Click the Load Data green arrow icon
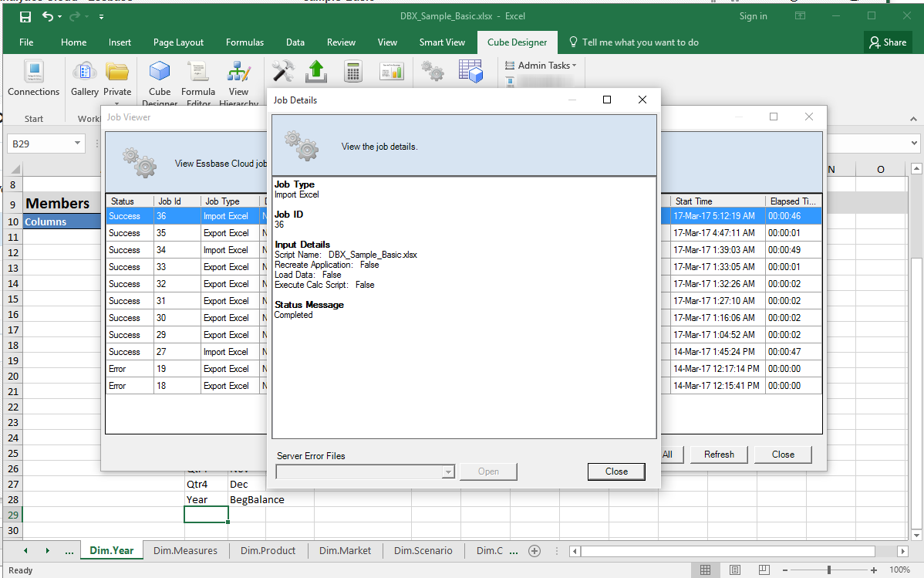Image resolution: width=924 pixels, height=578 pixels. [x=316, y=72]
